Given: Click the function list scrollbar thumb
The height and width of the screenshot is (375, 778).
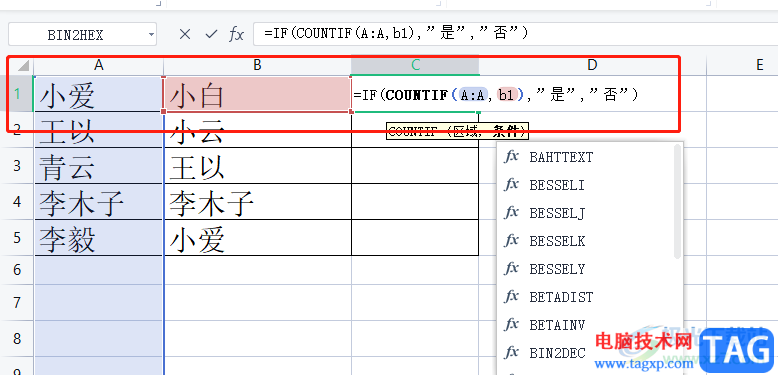Looking at the screenshot, I should [678, 201].
